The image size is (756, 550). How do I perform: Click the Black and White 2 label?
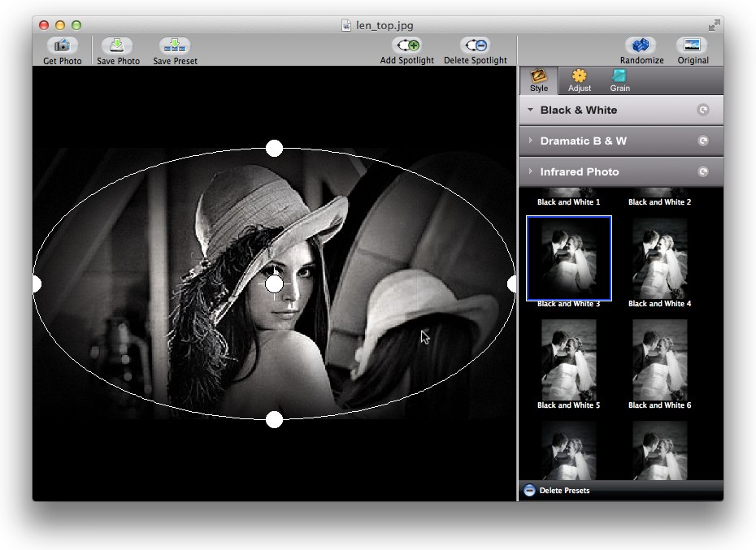click(x=659, y=202)
